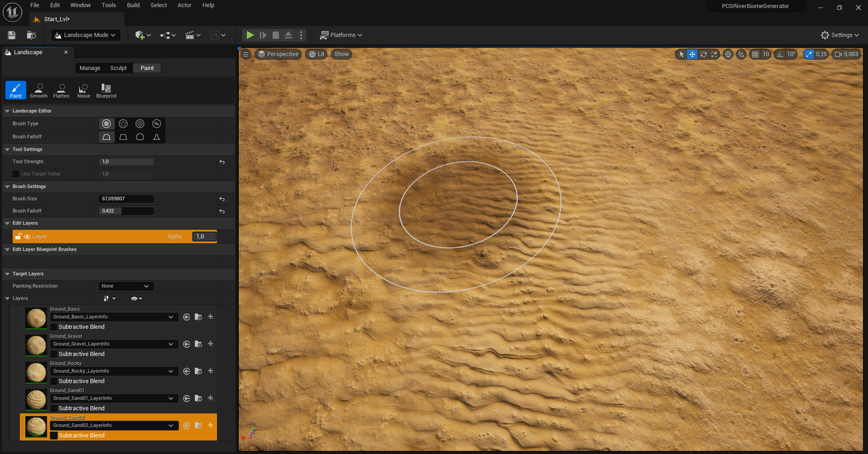The width and height of the screenshot is (868, 454).
Task: Select the linear brush falloff shape
Action: coord(123,136)
